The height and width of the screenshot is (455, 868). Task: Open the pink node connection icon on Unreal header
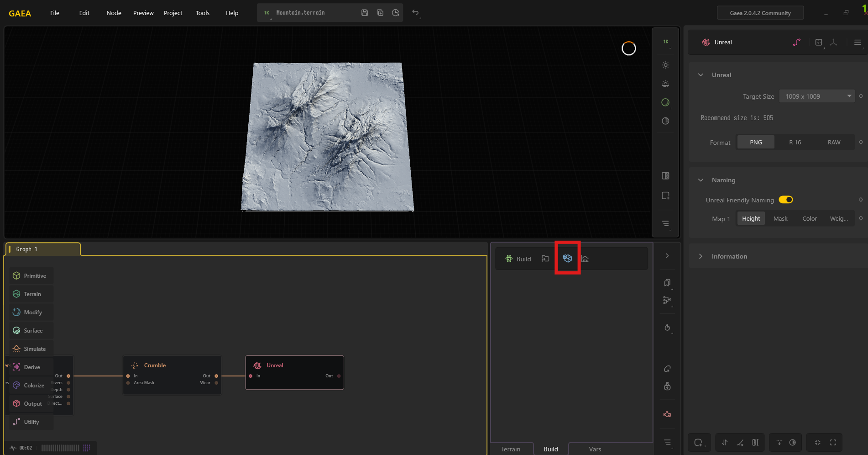click(x=797, y=42)
